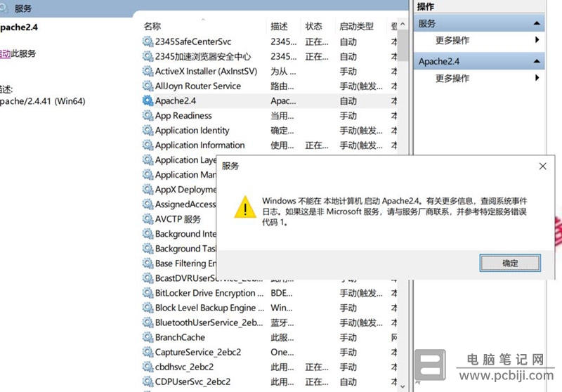
Task: Click the ActiveX Installer service gear icon
Action: pos(148,71)
